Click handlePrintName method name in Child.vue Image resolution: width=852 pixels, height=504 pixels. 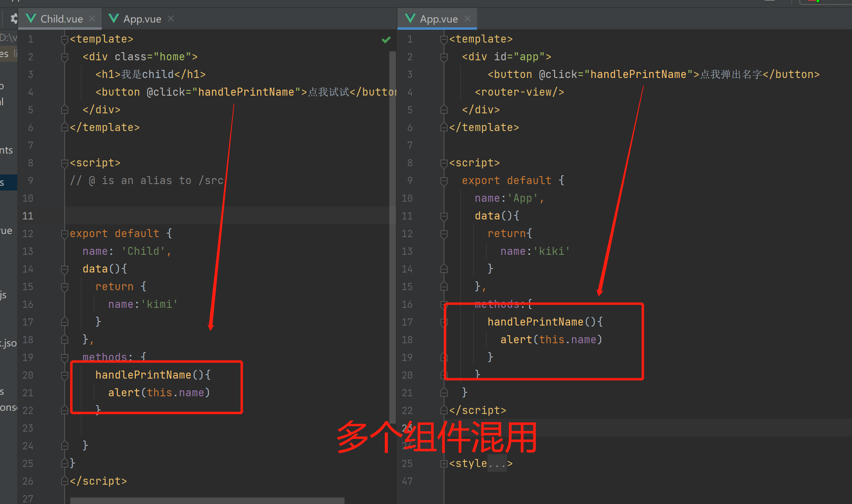[143, 375]
